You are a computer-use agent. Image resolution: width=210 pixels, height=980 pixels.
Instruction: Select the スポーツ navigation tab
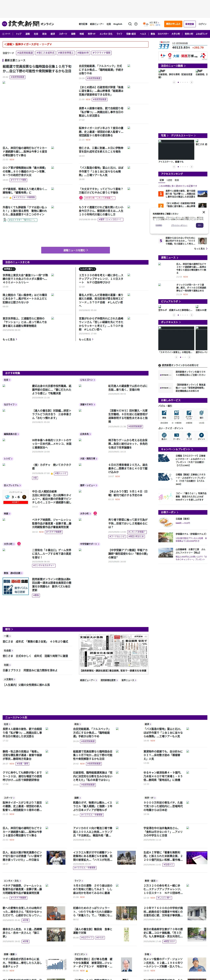[x=63, y=34]
